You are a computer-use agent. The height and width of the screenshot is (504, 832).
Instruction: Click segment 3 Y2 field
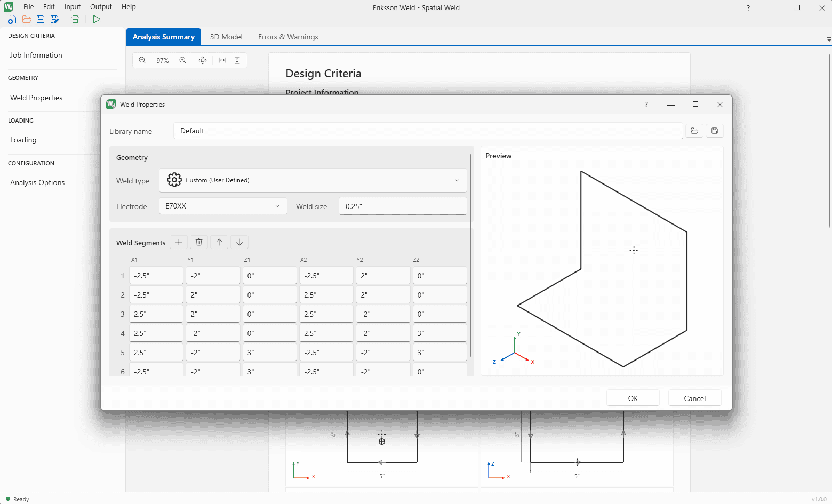click(x=383, y=314)
